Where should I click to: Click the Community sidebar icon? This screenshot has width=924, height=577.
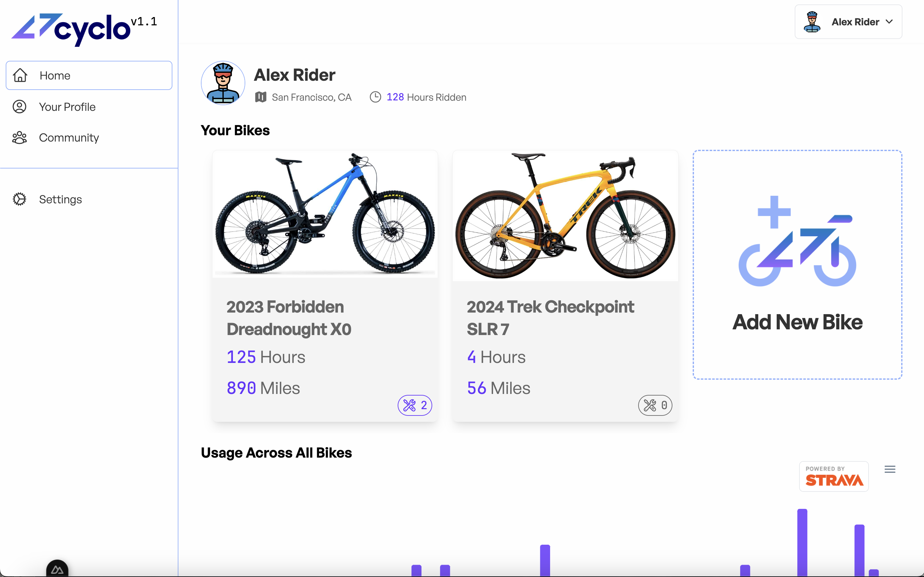19,138
